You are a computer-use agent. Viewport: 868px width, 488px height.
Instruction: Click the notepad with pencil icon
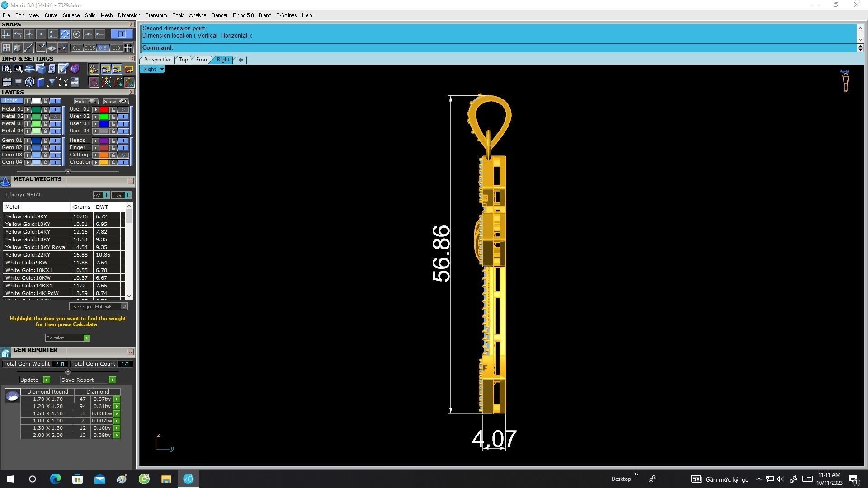click(x=63, y=69)
